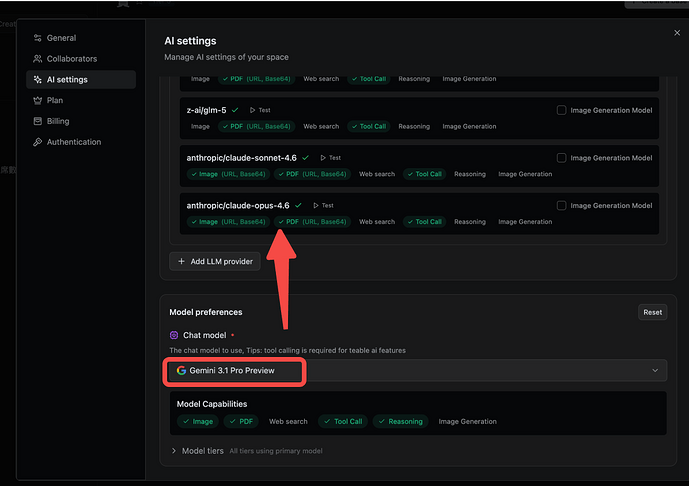Click the Add LLM provider button
Image resolution: width=689 pixels, height=486 pixels.
[x=215, y=261]
